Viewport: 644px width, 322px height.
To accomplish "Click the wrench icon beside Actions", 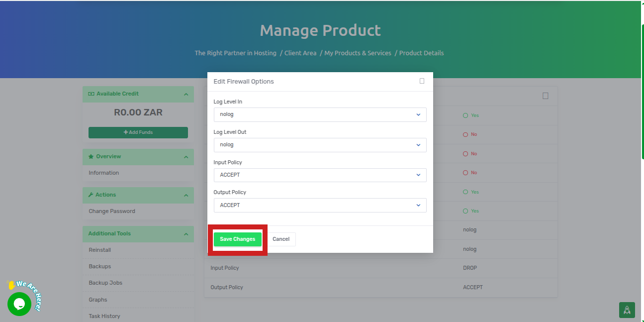I will point(91,195).
